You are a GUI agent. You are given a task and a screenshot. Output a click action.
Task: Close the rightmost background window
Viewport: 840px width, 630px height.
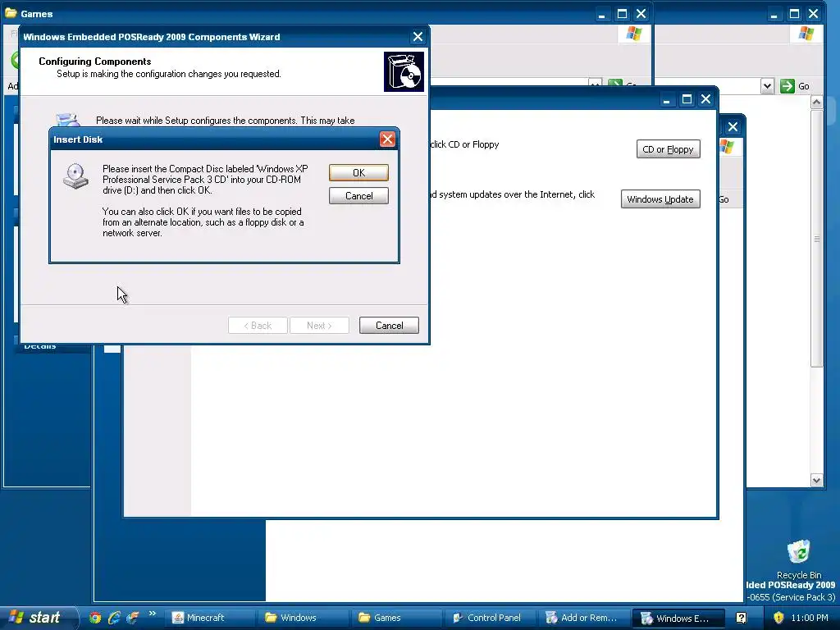813,13
